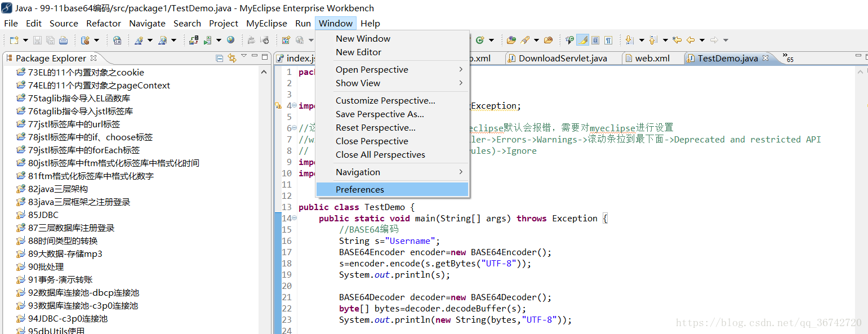Click the Search flashlight toolbar icon
The image size is (868, 334).
(x=525, y=40)
